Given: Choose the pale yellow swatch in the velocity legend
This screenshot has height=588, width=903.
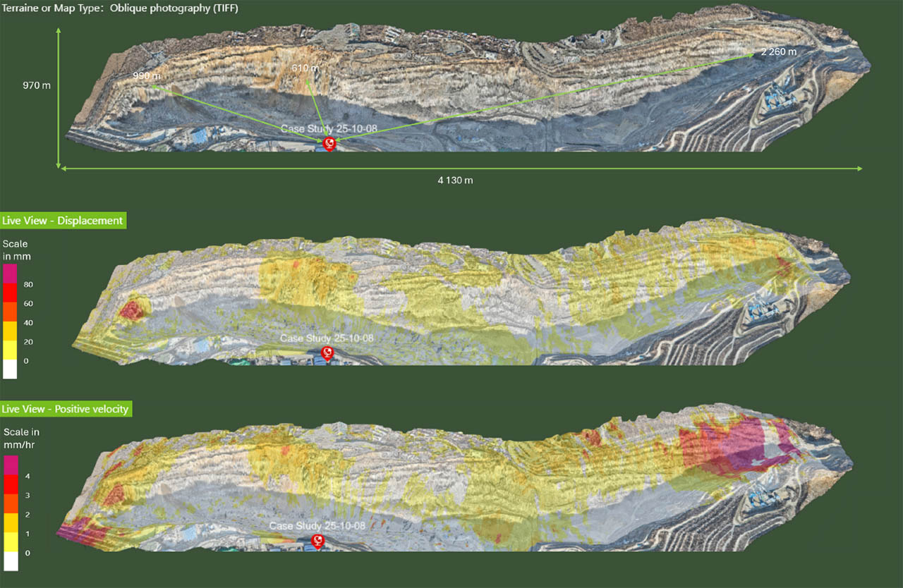Looking at the screenshot, I should tap(11, 541).
